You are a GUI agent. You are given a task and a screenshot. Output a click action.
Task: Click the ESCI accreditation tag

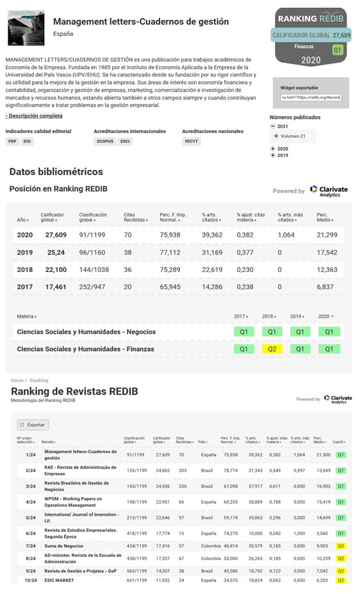(x=125, y=141)
